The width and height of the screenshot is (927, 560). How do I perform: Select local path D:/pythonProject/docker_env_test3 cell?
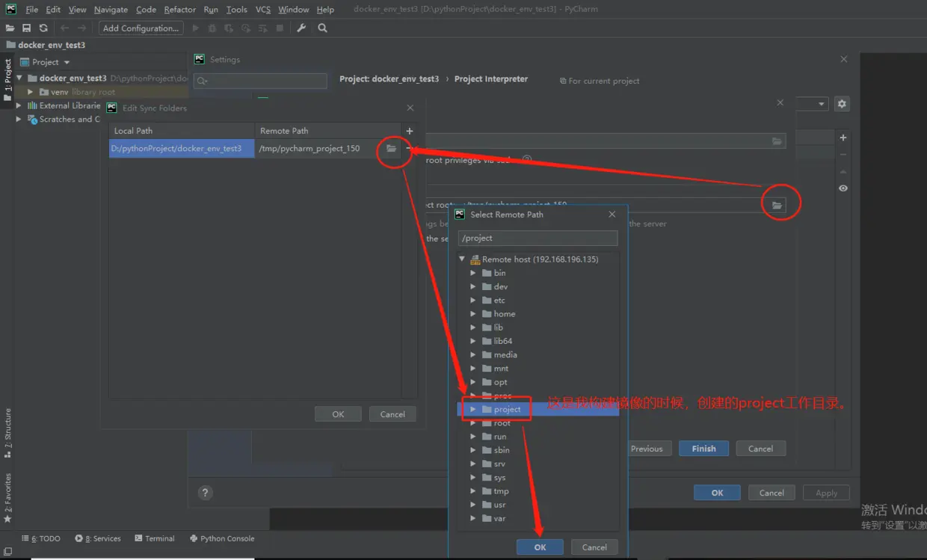click(x=182, y=149)
